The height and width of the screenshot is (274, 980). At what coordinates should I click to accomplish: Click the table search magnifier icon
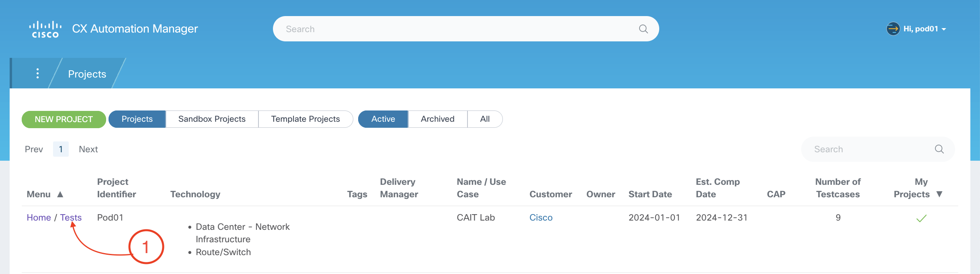[x=939, y=149]
